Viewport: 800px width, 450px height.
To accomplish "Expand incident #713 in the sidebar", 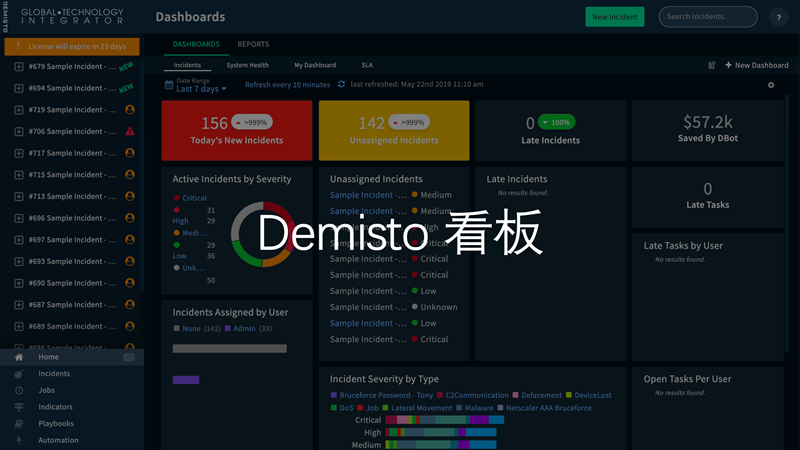I will pos(19,196).
